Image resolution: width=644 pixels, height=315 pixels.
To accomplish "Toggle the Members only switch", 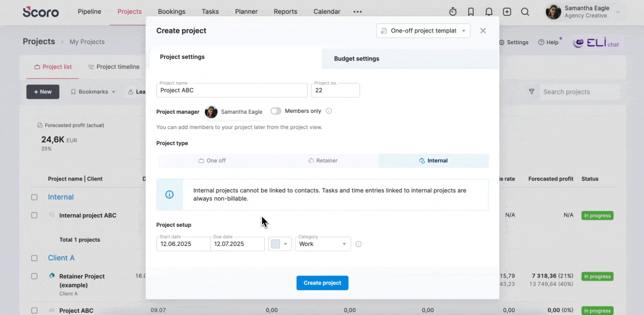I will 276,111.
